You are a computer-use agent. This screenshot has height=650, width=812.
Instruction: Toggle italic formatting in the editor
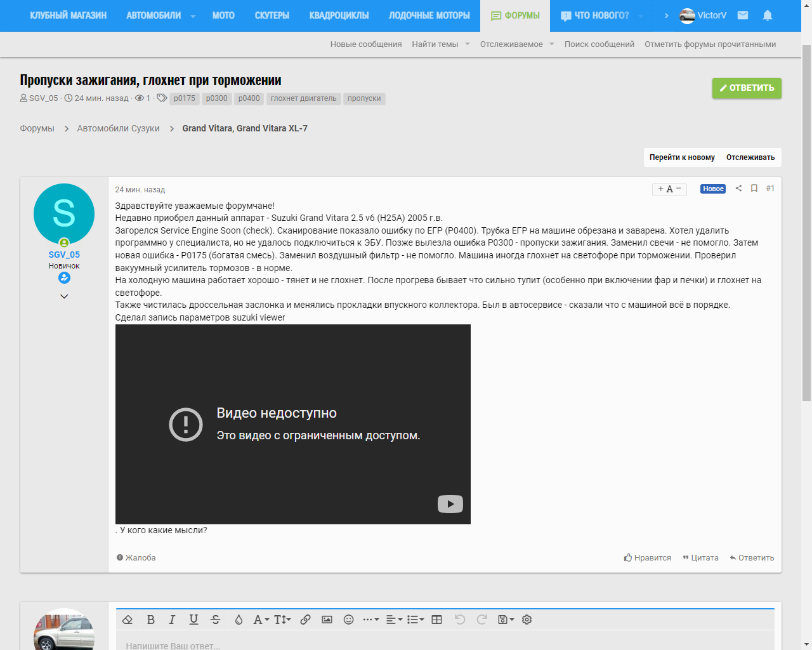click(172, 620)
